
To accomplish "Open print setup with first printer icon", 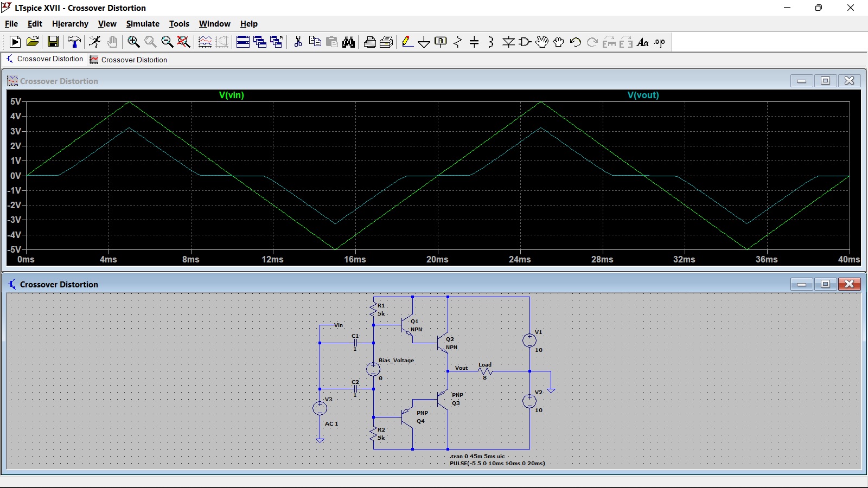I will 370,42.
